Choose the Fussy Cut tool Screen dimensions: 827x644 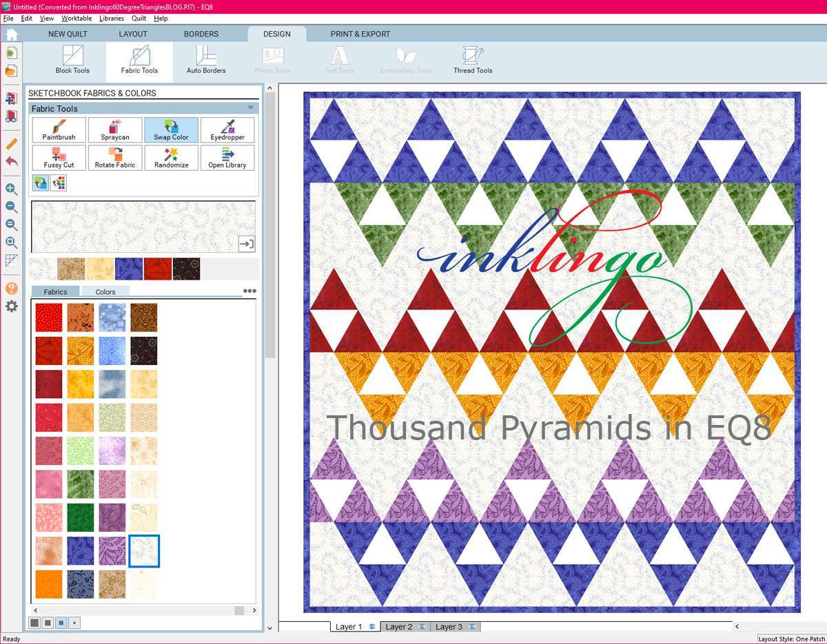pyautogui.click(x=58, y=158)
